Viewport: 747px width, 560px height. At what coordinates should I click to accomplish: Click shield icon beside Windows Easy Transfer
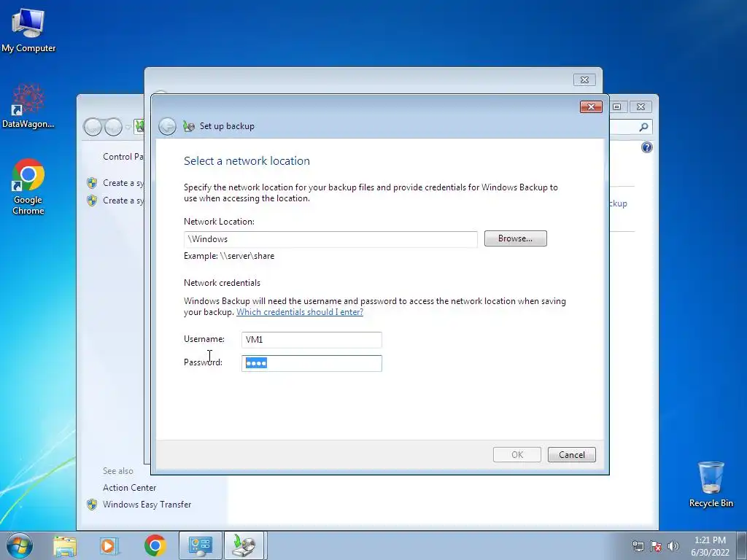click(92, 505)
